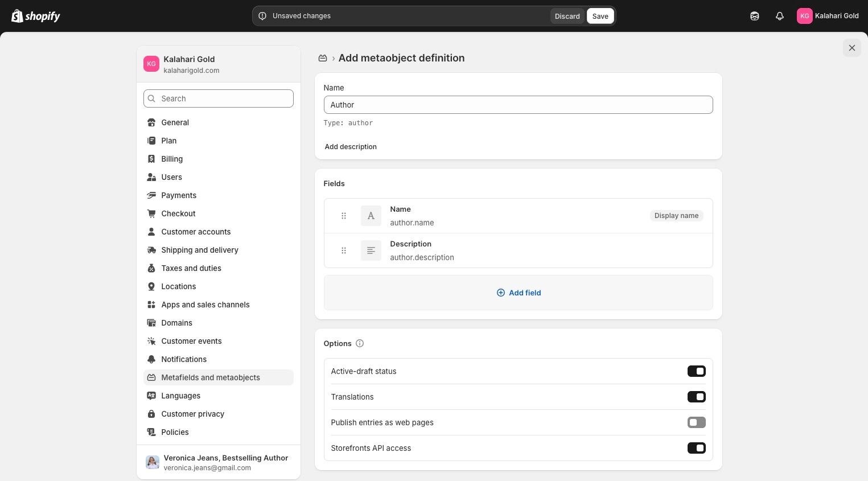868x481 pixels.
Task: Toggle Storefronts API access off
Action: click(x=696, y=448)
